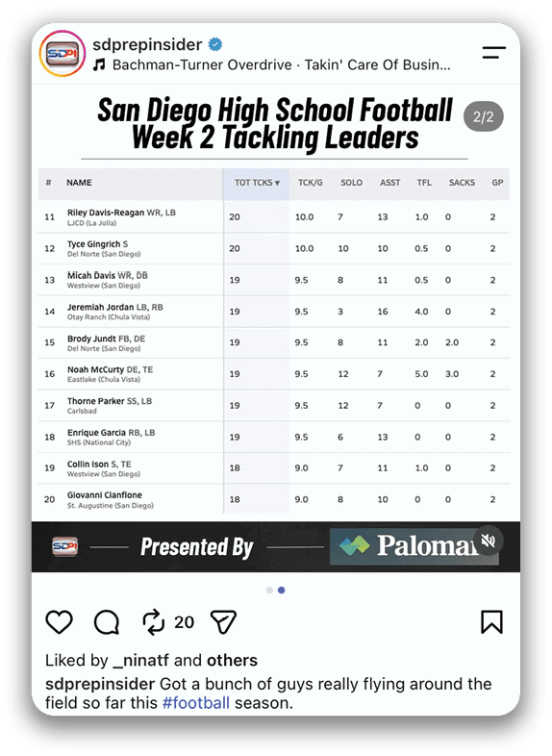552x756 pixels.
Task: Like the post with heart icon
Action: pos(59,622)
